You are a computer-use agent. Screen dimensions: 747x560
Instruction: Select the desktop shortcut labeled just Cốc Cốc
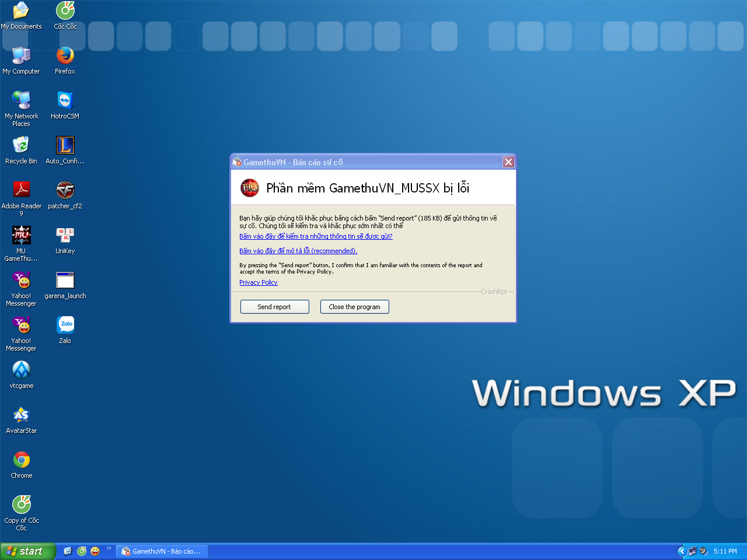[x=65, y=15]
